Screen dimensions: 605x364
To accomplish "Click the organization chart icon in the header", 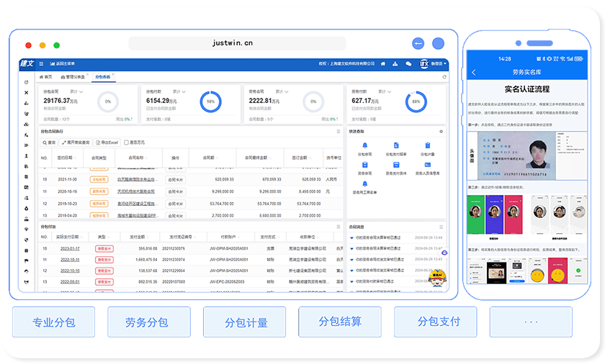I will tap(393, 64).
